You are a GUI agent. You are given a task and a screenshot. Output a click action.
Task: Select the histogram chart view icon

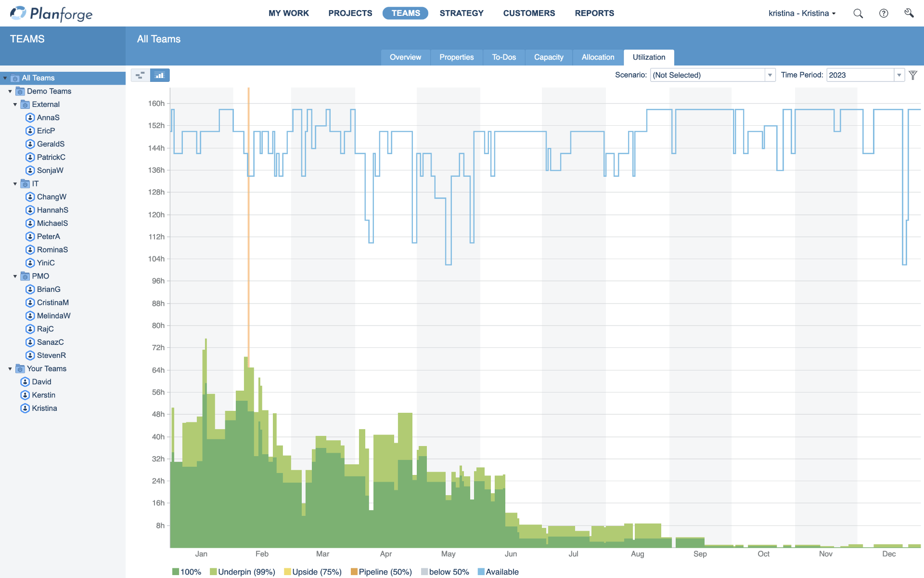tap(160, 75)
